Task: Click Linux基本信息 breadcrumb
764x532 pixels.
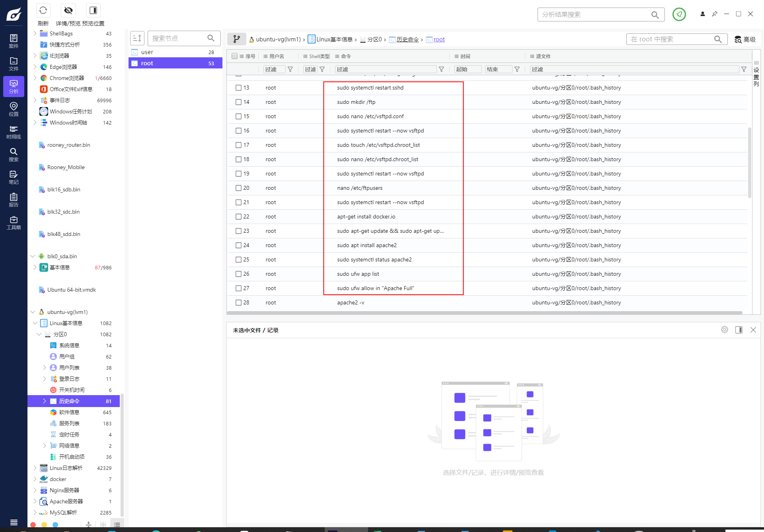Action: (x=334, y=39)
